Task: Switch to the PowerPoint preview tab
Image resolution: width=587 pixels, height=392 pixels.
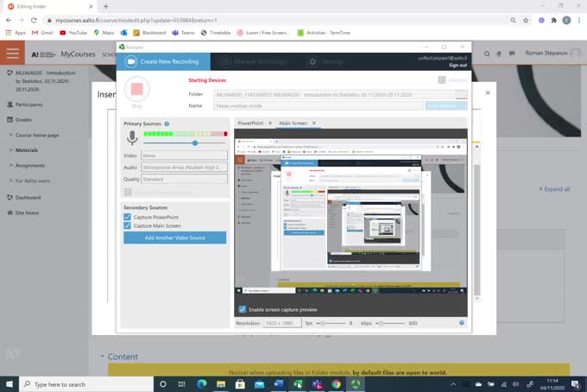Action: (x=251, y=123)
